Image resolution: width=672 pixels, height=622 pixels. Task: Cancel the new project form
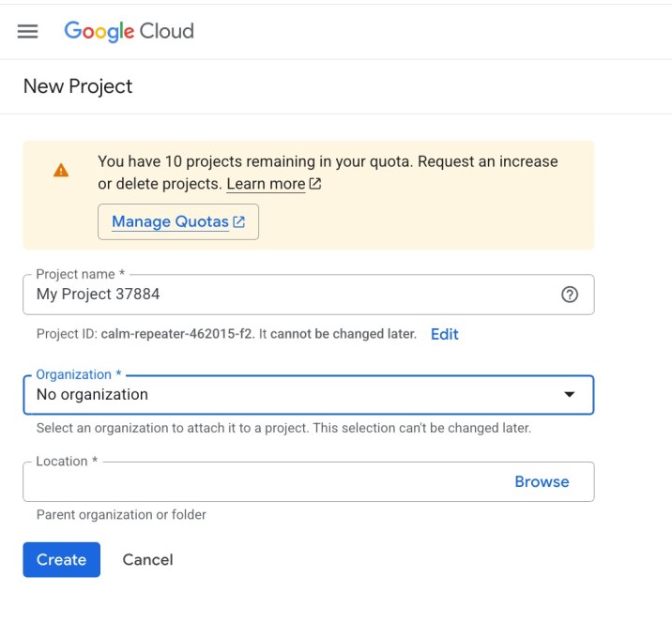(147, 560)
